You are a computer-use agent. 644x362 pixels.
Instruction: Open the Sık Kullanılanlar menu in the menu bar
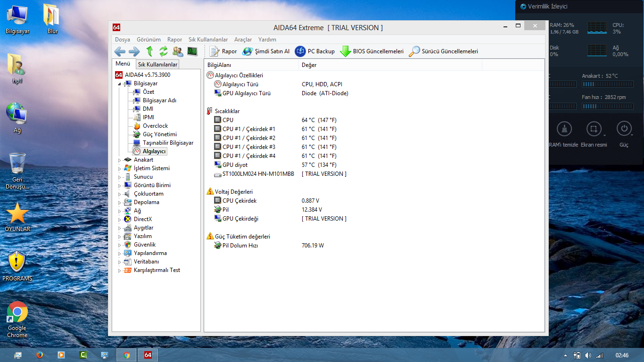click(208, 40)
